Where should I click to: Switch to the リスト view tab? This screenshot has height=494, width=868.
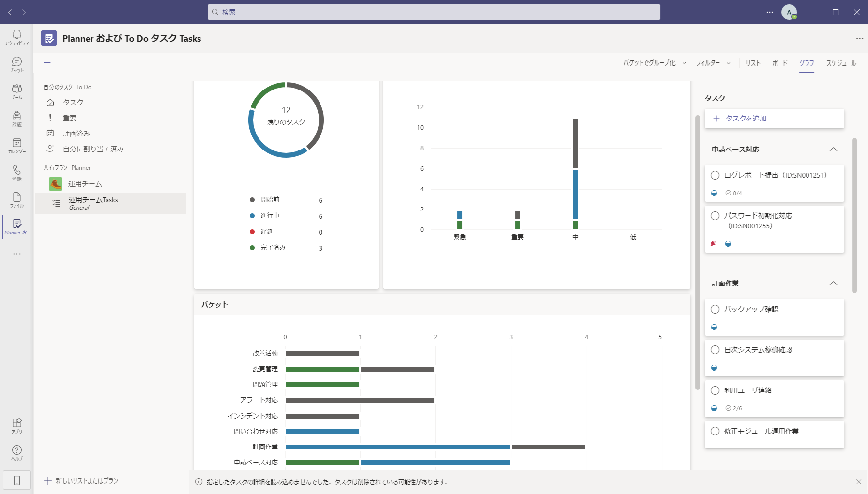pyautogui.click(x=753, y=63)
